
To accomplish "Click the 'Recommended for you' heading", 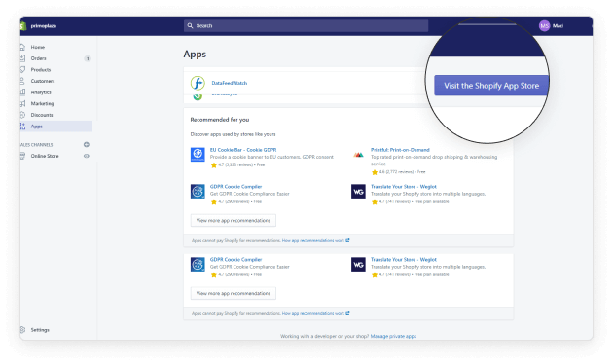I will [x=220, y=120].
